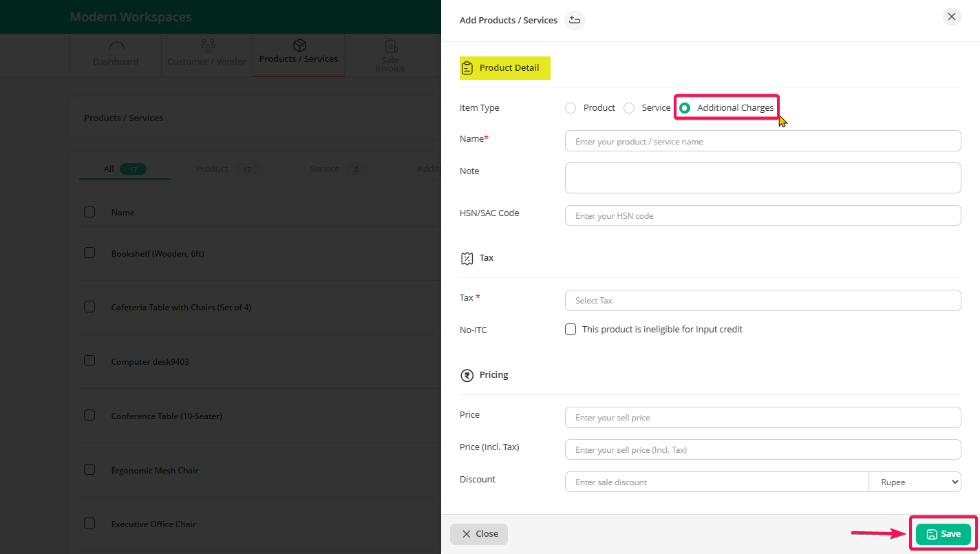
Task: Select the Product item type radio
Action: coord(570,108)
